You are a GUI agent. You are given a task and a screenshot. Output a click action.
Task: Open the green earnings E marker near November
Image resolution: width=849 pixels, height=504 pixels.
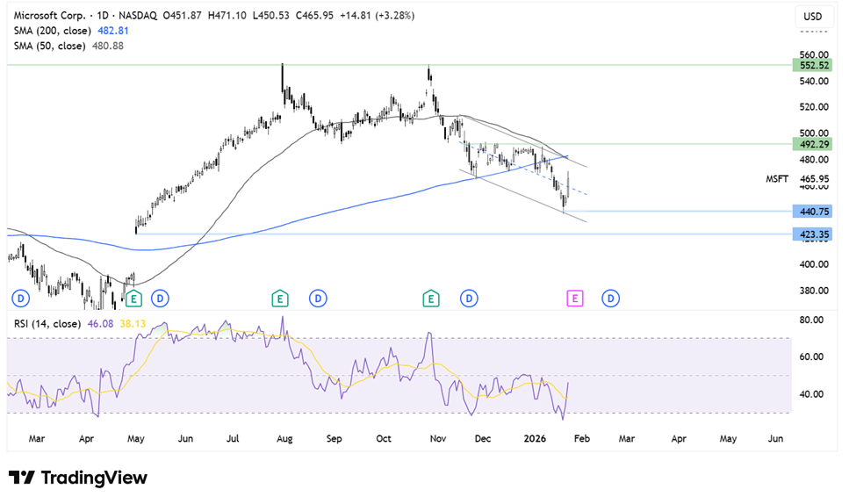click(x=431, y=299)
